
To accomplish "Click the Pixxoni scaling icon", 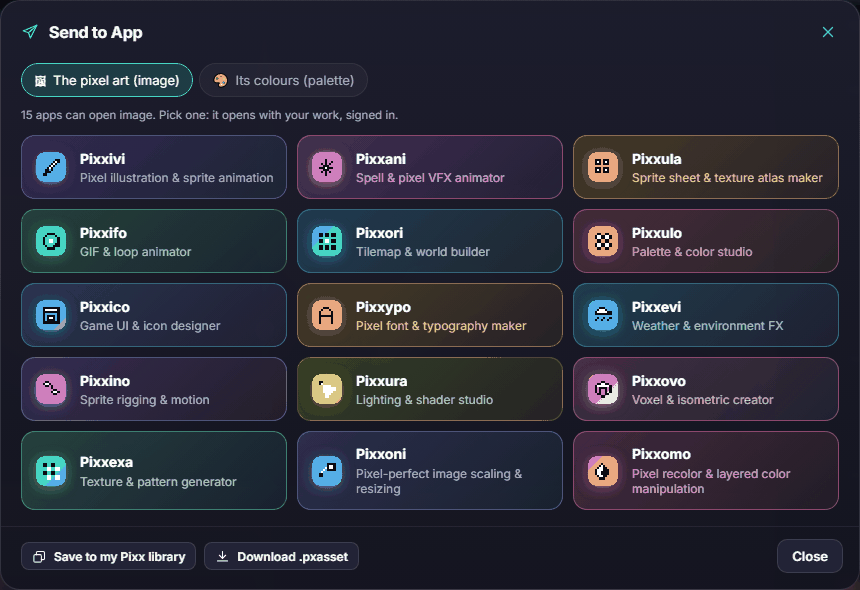I will [327, 471].
